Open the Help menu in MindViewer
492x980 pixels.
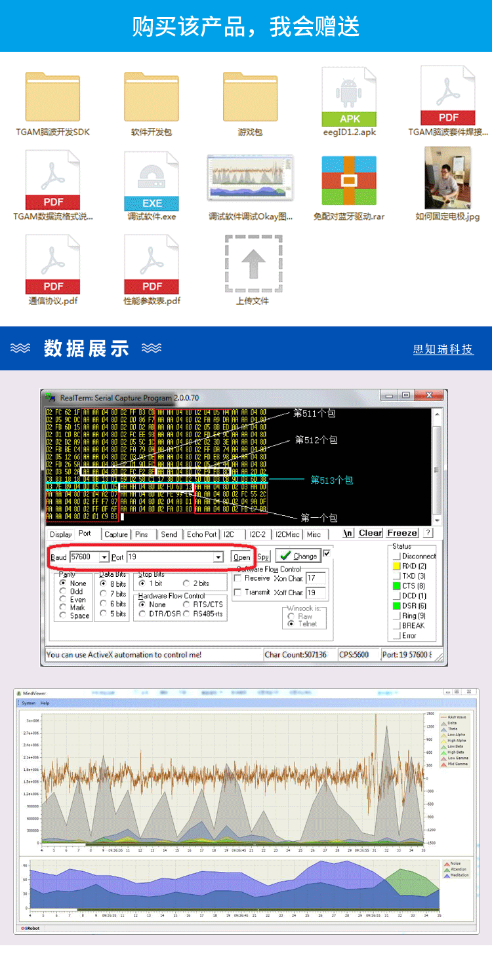45,703
